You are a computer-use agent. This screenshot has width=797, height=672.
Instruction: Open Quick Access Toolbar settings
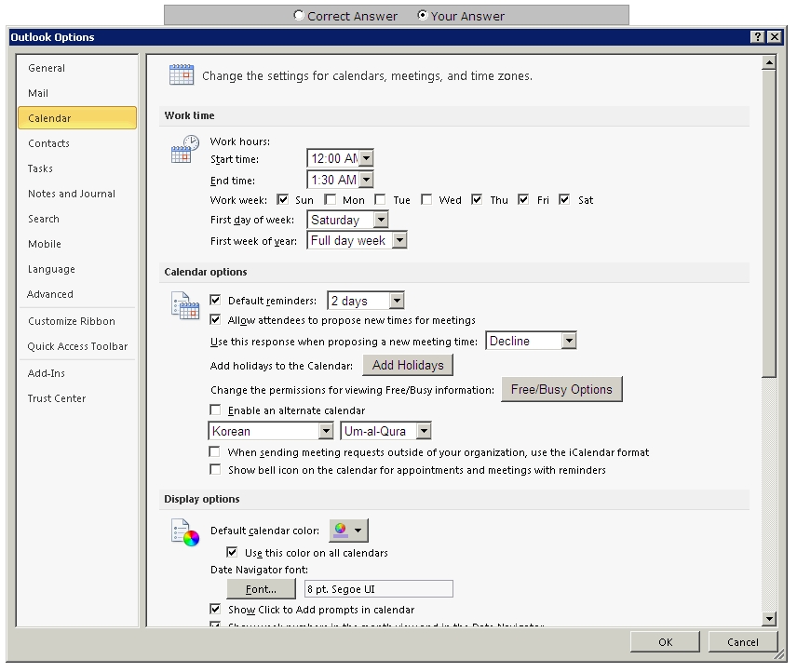[77, 346]
